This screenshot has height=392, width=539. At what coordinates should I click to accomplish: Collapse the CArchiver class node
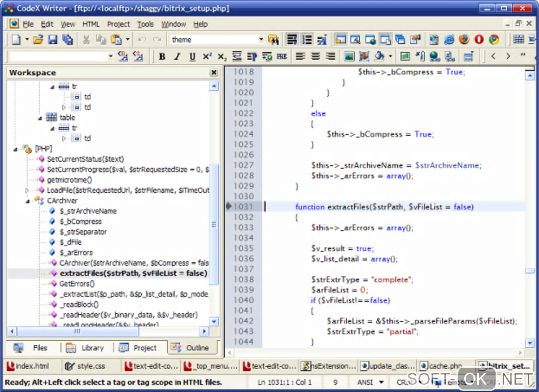[27, 201]
